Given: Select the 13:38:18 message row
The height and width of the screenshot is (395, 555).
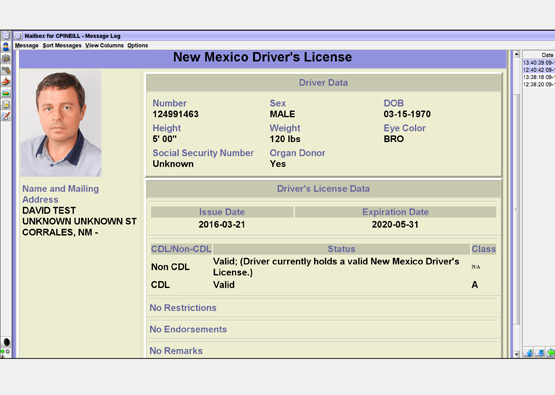Looking at the screenshot, I should pyautogui.click(x=539, y=77).
